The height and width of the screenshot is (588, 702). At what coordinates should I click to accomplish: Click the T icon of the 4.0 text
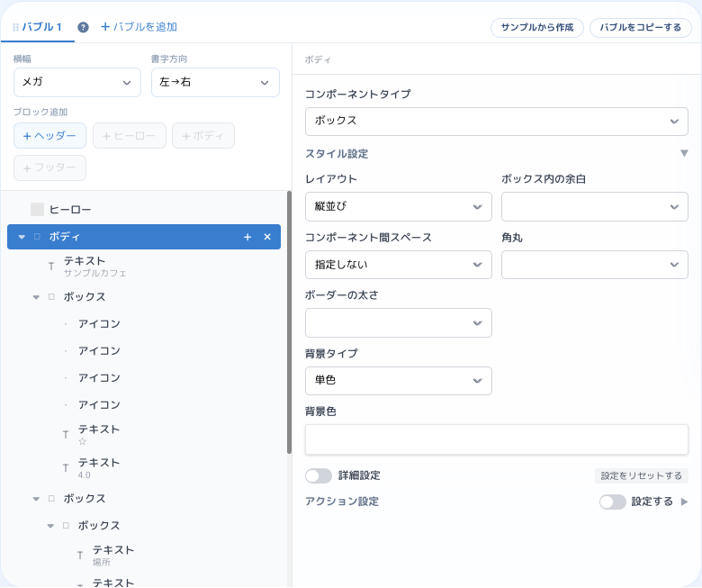coord(66,468)
